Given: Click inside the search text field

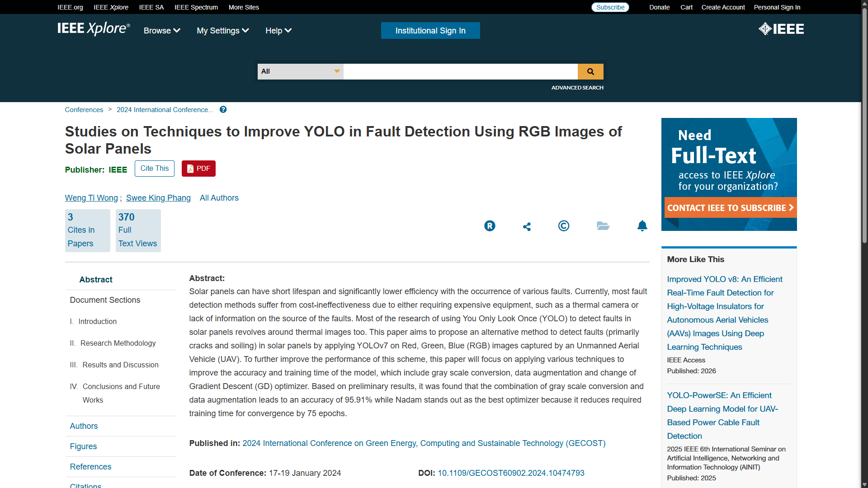Looking at the screenshot, I should [x=460, y=71].
